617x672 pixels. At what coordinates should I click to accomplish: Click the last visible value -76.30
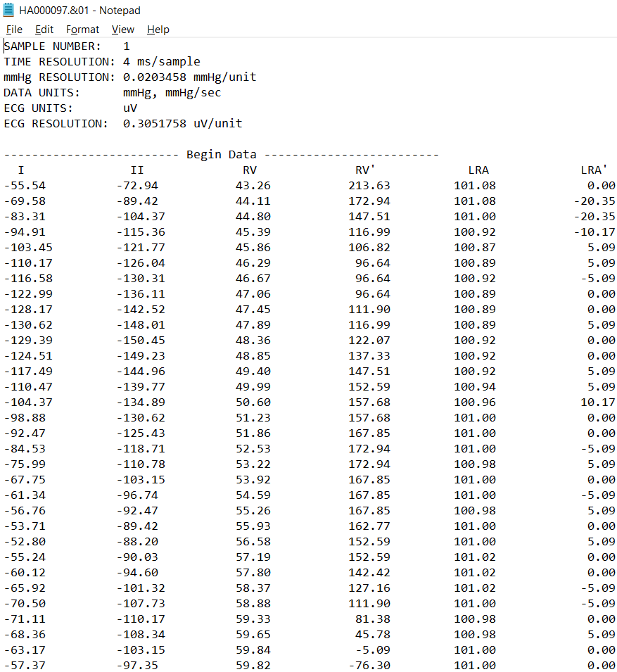click(367, 665)
